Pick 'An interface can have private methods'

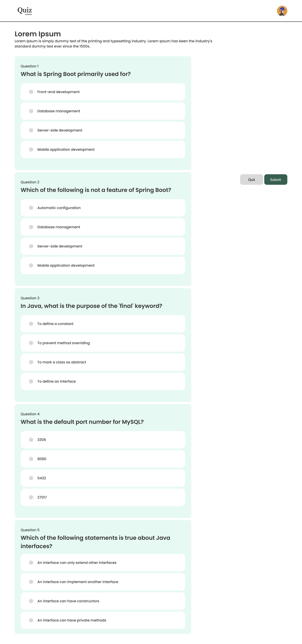(31, 620)
